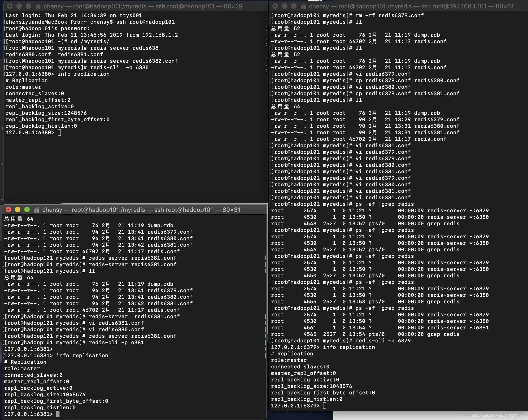Click the green zoom button of the bottom-left terminal
The image size is (528, 420).
click(27, 210)
